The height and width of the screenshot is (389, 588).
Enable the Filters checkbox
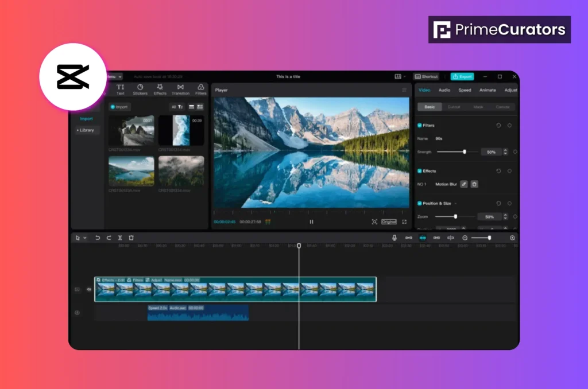419,125
